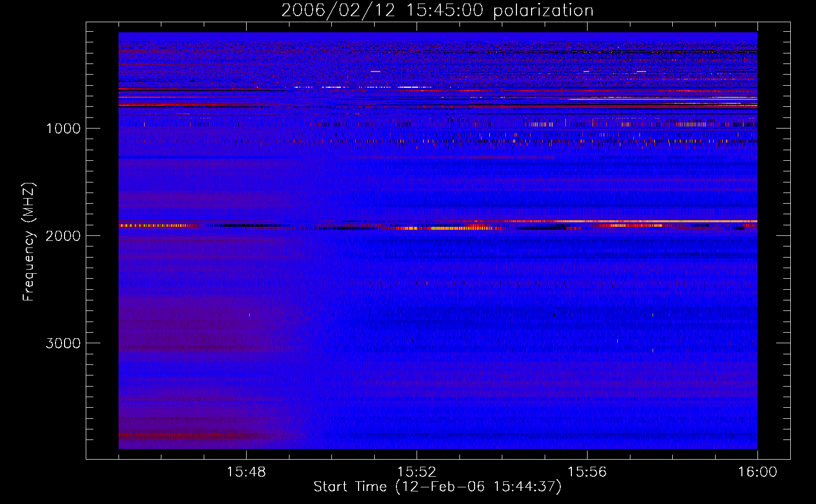
Task: Click the 2000 frequency tick label
Action: 63,236
